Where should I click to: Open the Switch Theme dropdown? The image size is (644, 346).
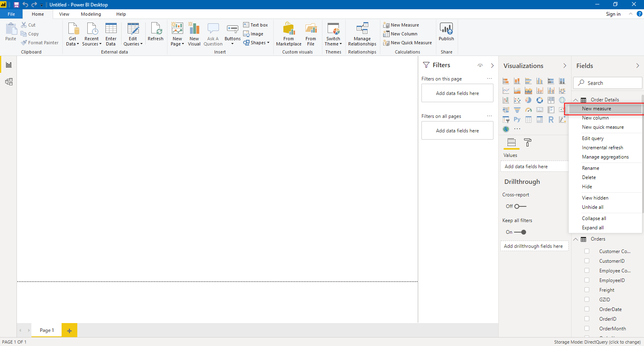pyautogui.click(x=334, y=34)
